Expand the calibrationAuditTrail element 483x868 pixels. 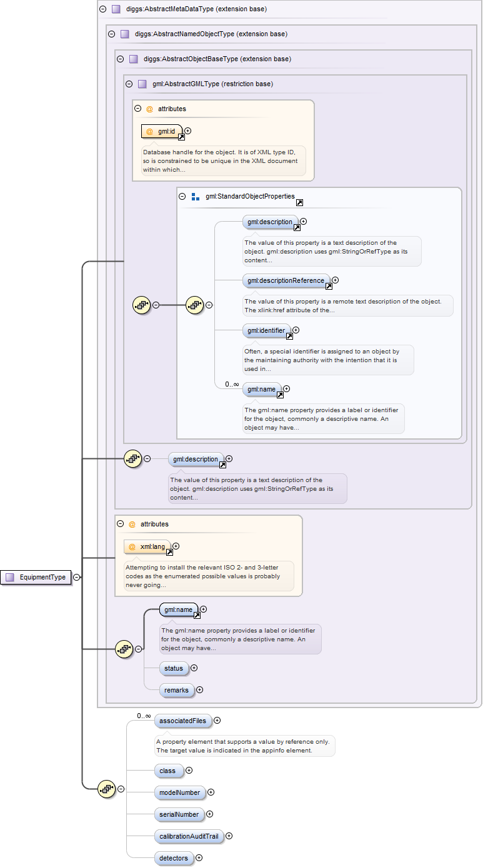(x=229, y=836)
